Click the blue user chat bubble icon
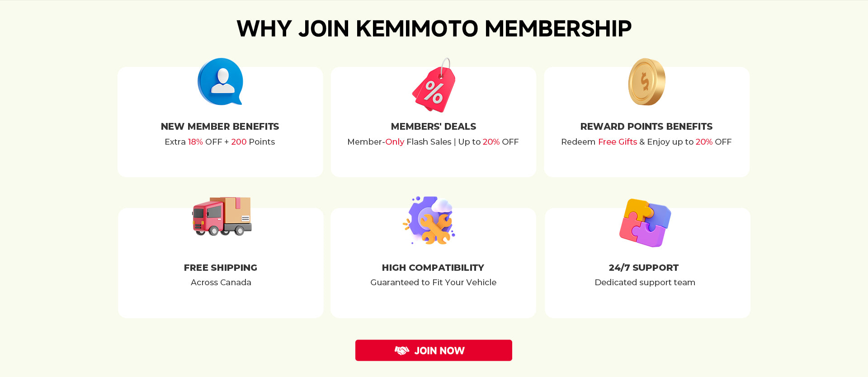Screen dimensions: 868x377 pos(220,81)
